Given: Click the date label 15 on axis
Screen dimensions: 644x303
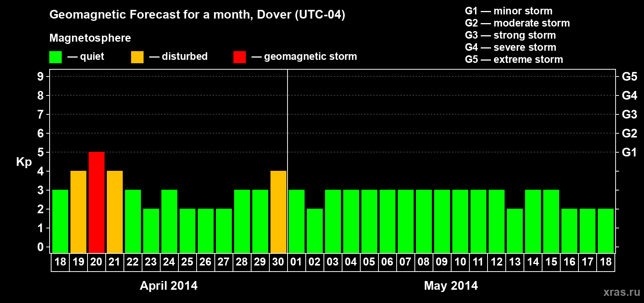Looking at the screenshot, I should pos(551,262).
